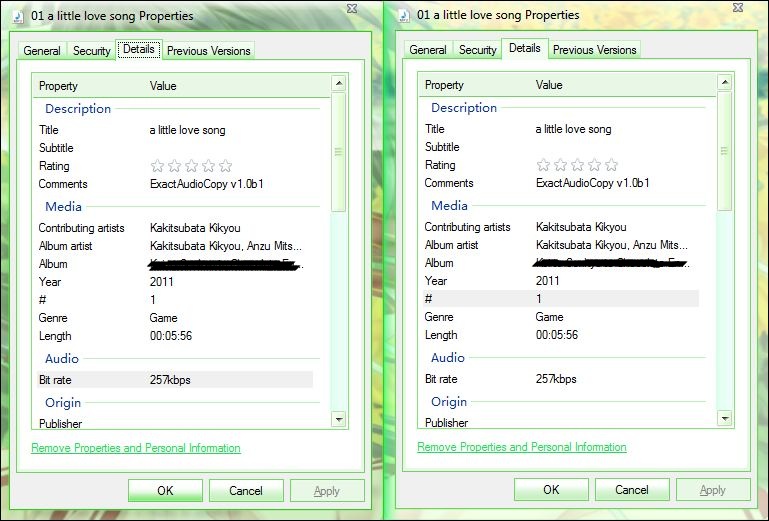Select Bit rate 257kbps row in left window
The width and height of the screenshot is (769, 521).
pos(175,380)
